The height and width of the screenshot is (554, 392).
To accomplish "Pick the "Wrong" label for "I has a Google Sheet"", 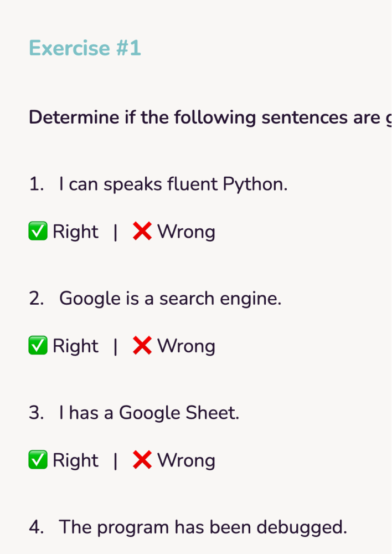I will point(186,460).
